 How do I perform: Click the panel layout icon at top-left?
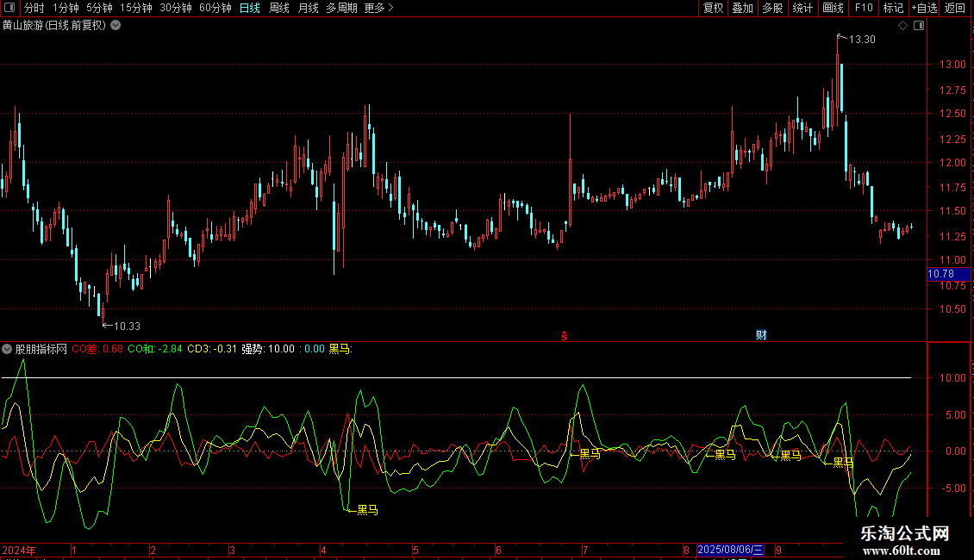point(9,9)
